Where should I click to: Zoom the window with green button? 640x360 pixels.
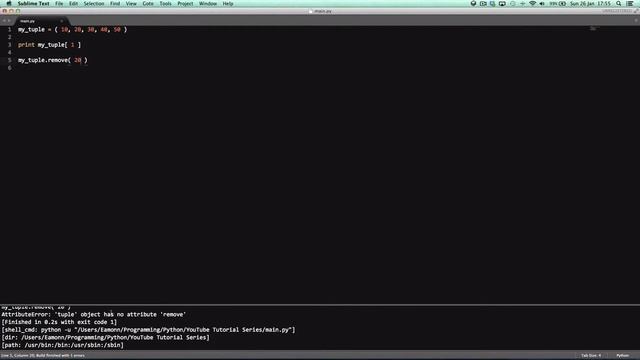[x=18, y=11]
